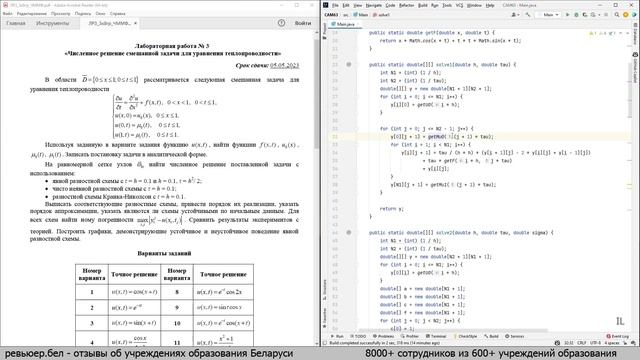The image size is (640, 360).
Task: Click variant 1 row in the variants table
Action: (164, 292)
